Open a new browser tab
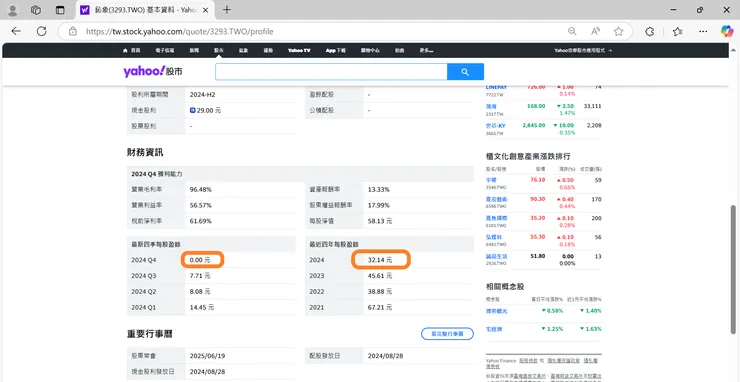This screenshot has width=740, height=382. 227,9
